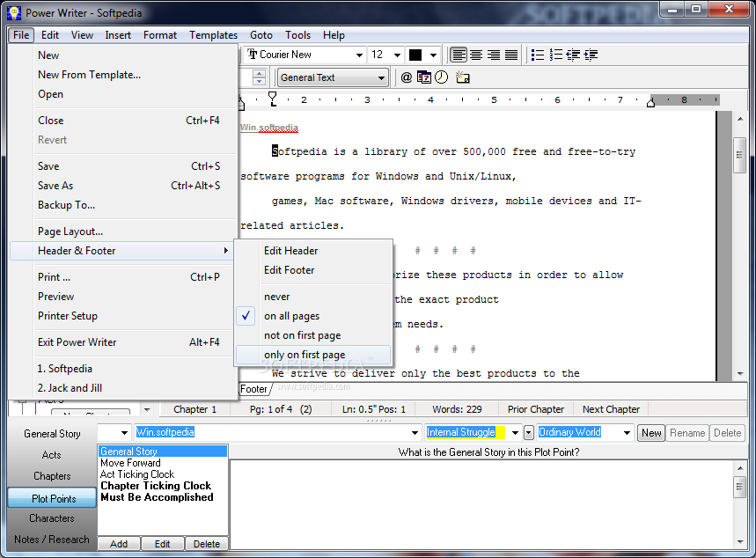This screenshot has width=756, height=558.
Task: Align text right
Action: [x=493, y=55]
